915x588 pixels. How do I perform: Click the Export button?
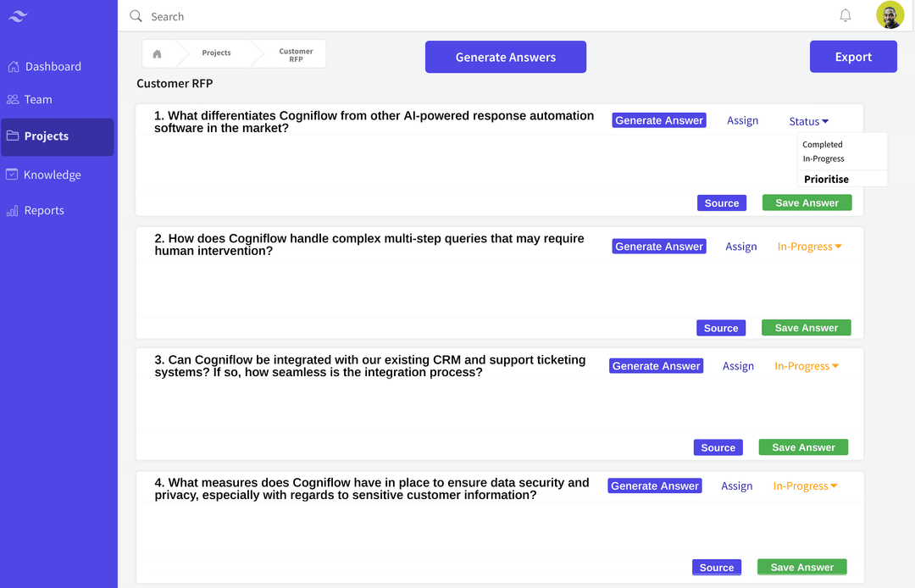click(x=853, y=57)
